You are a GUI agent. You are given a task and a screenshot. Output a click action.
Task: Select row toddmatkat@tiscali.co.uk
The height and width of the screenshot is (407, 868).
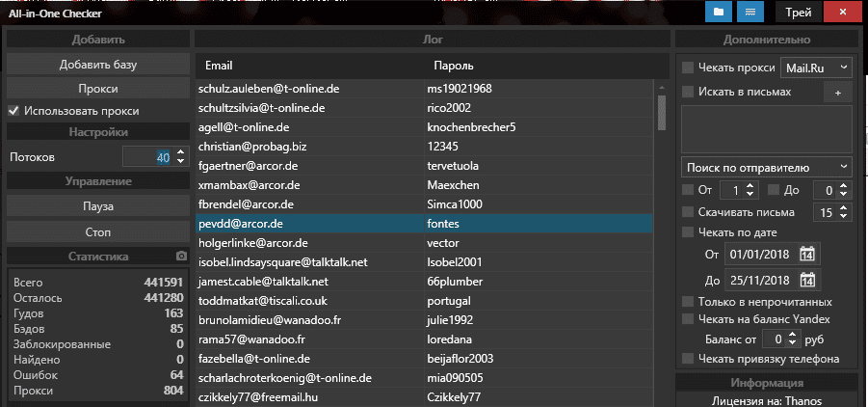(424, 301)
